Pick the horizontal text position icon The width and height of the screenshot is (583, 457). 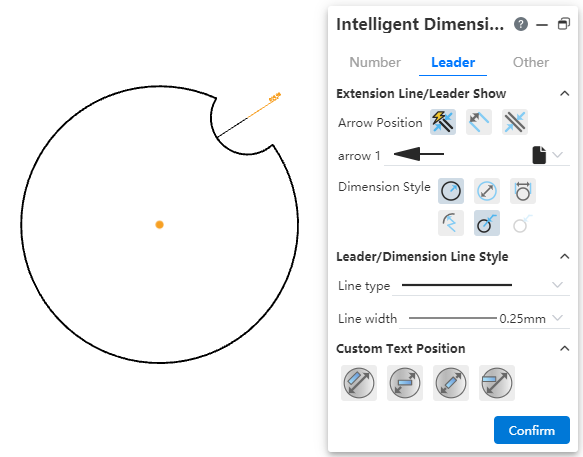tap(405, 383)
